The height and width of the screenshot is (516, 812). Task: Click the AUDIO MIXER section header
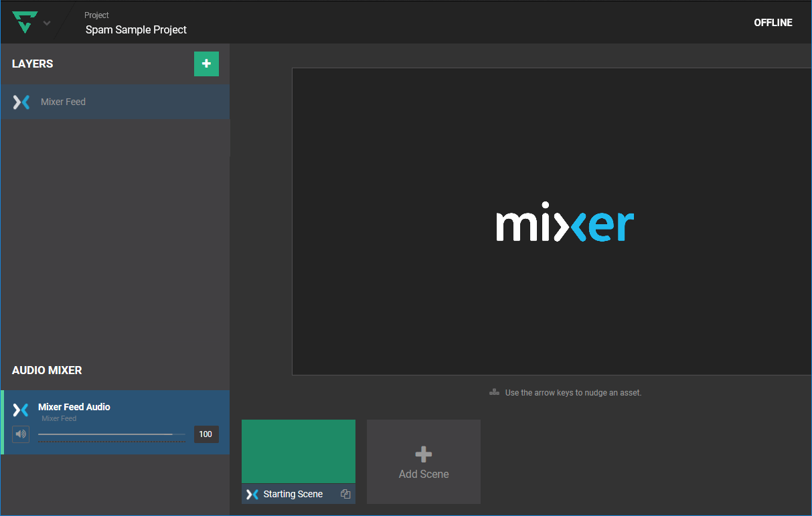point(47,370)
